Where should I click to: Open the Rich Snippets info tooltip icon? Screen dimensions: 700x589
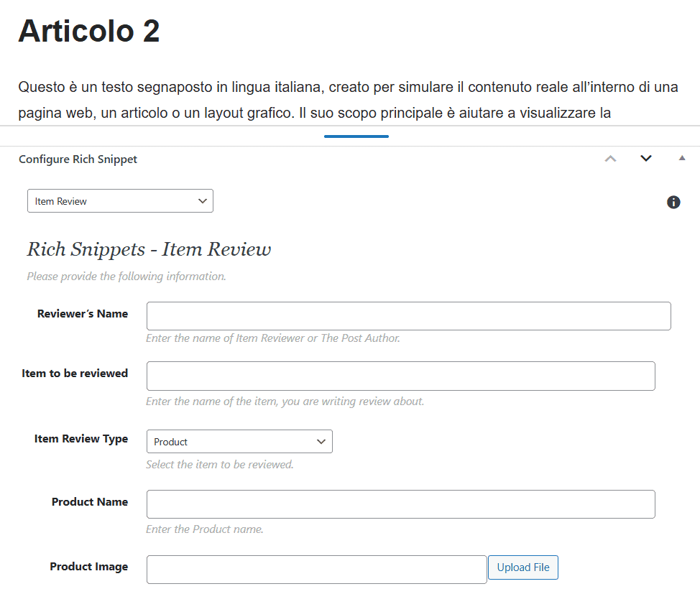pos(673,202)
